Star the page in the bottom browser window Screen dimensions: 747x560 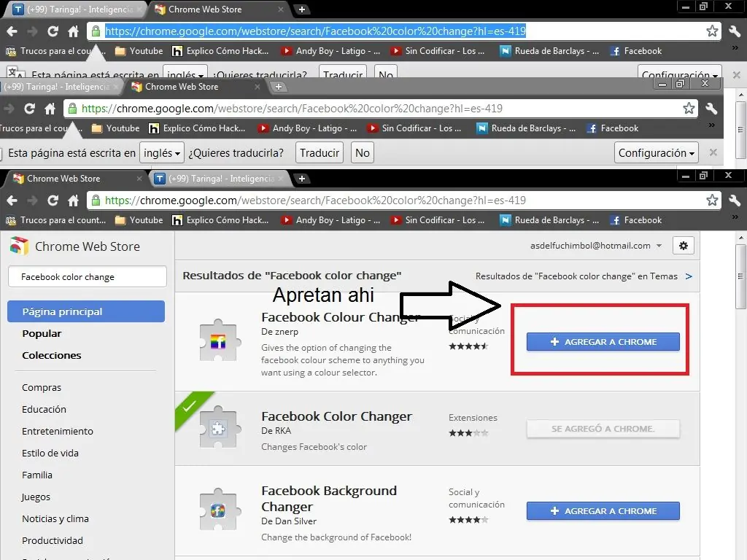[712, 200]
